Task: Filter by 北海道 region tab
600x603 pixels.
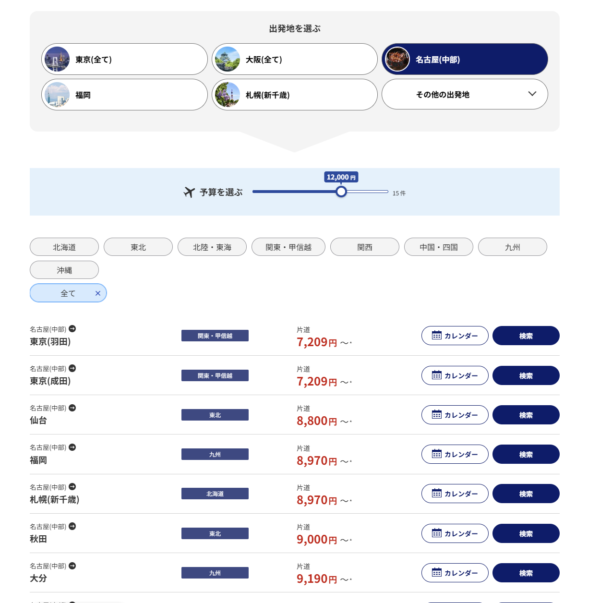Action: tap(64, 247)
